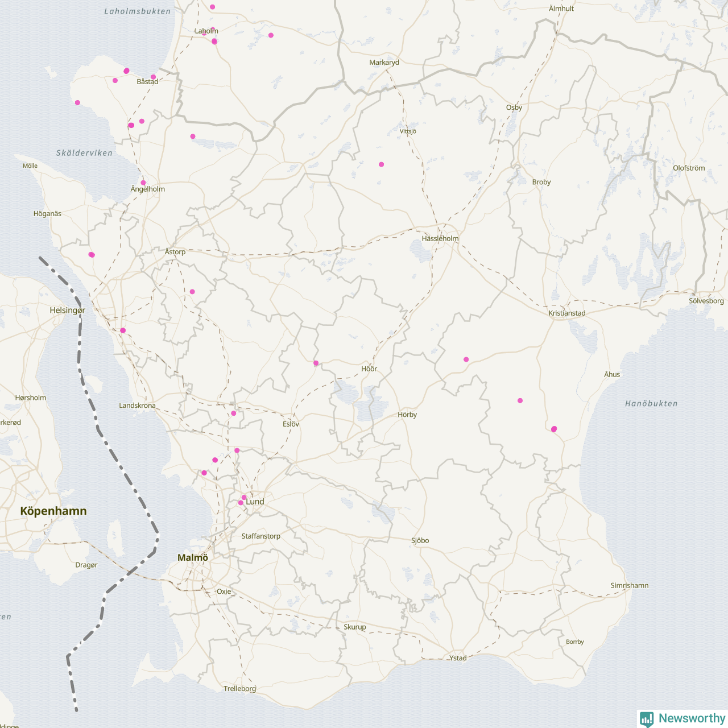The image size is (728, 728).
Task: Select the Dragør label
Action: coord(86,565)
